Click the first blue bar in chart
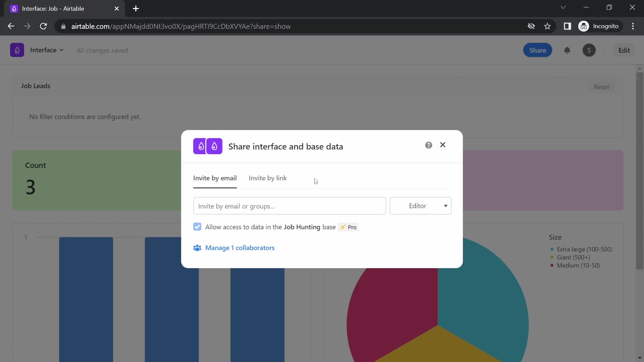 point(86,299)
